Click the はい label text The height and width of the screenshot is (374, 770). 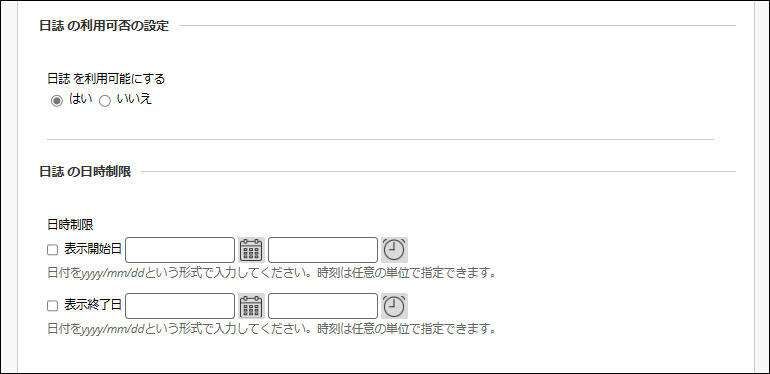tap(81, 99)
